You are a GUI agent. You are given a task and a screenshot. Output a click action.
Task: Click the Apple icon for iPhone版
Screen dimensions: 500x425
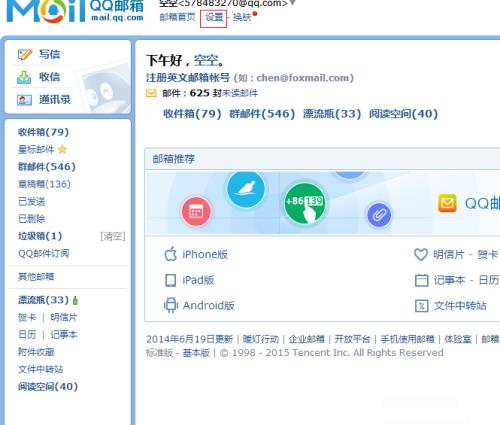pos(171,254)
